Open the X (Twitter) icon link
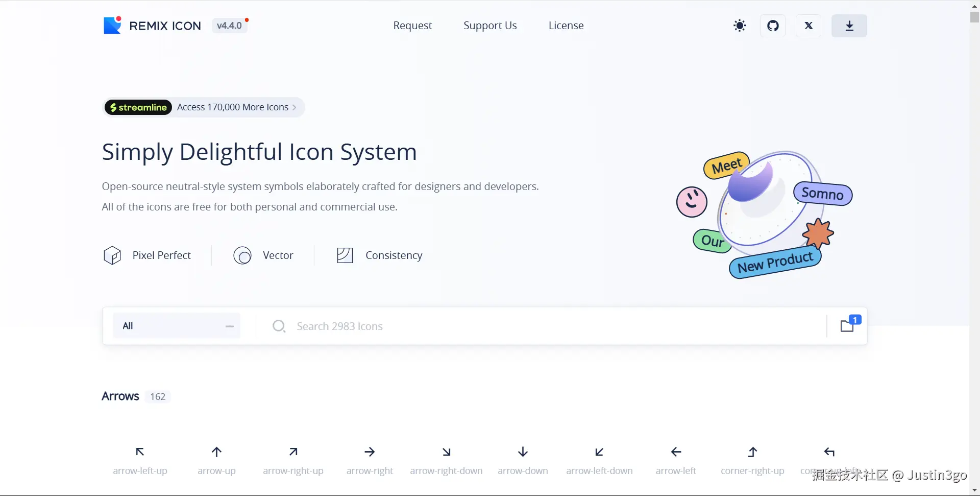The height and width of the screenshot is (496, 980). pos(808,26)
